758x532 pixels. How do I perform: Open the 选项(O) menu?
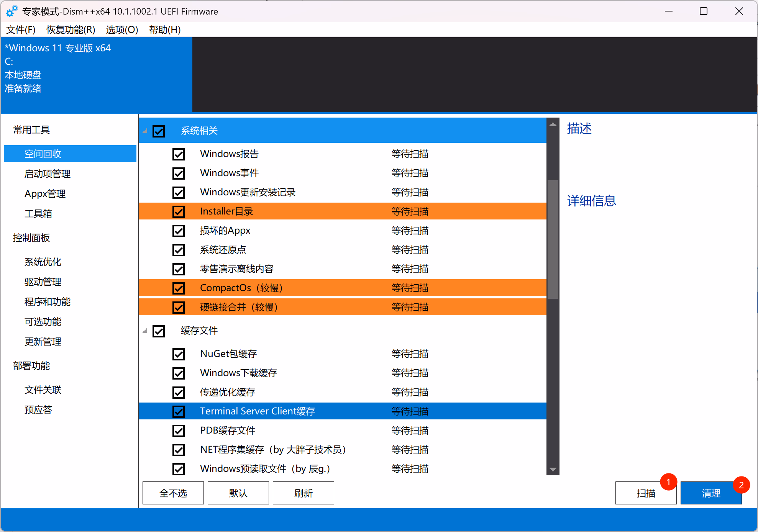[122, 30]
